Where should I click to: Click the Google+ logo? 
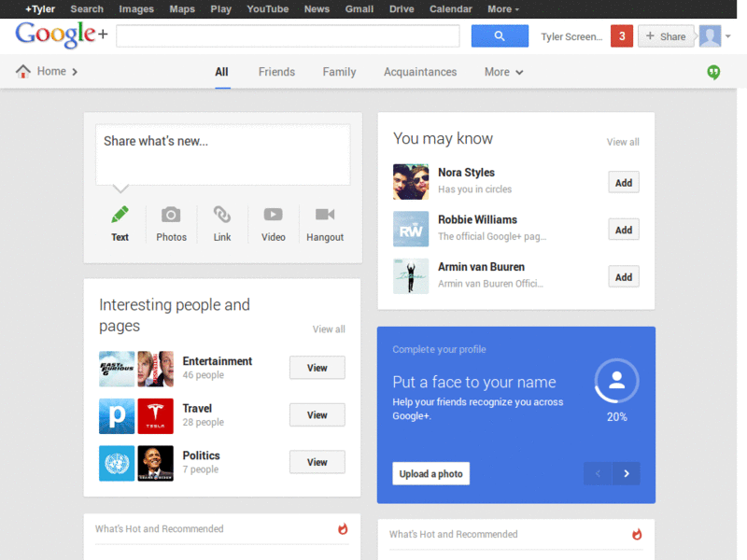[62, 35]
